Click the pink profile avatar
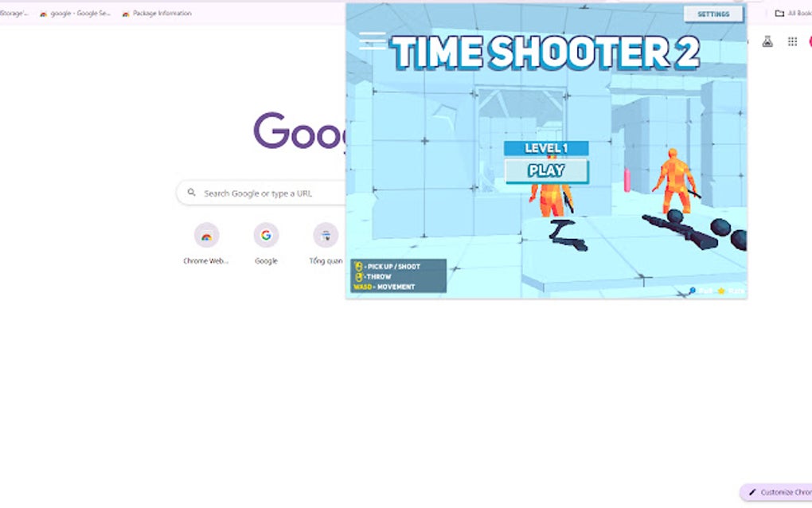Viewport: 812px width, 508px height. 810,41
